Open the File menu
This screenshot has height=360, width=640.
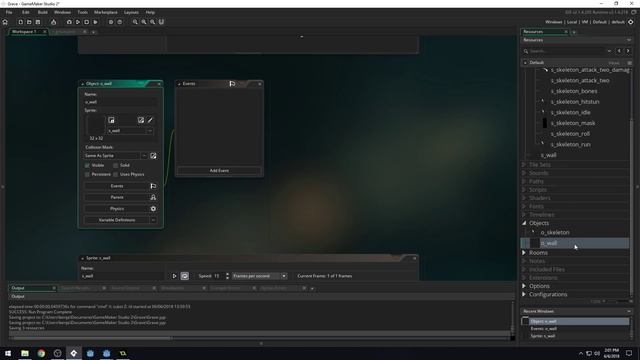point(9,12)
